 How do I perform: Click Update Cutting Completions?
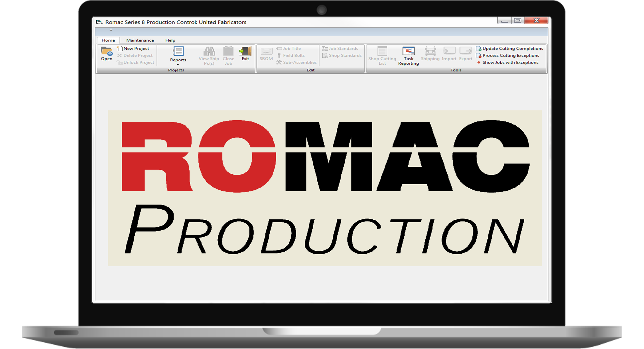pyautogui.click(x=512, y=49)
